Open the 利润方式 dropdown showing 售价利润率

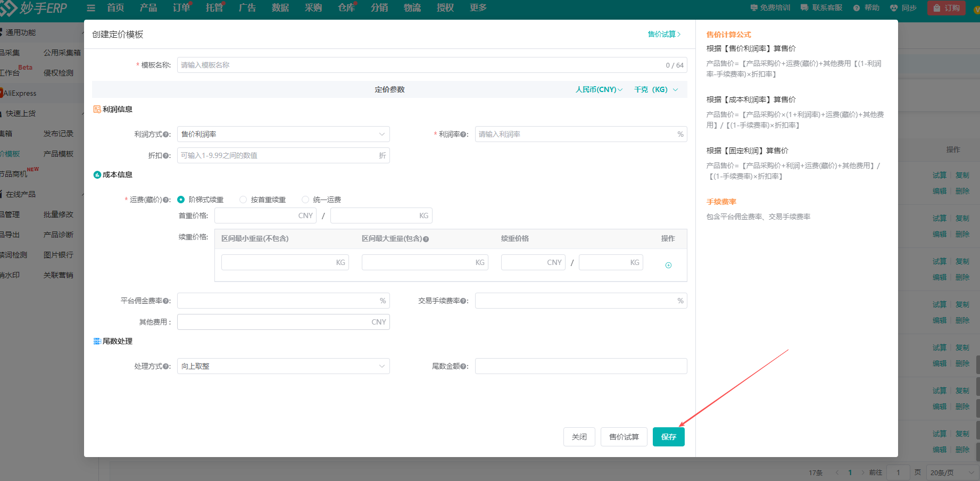[283, 134]
